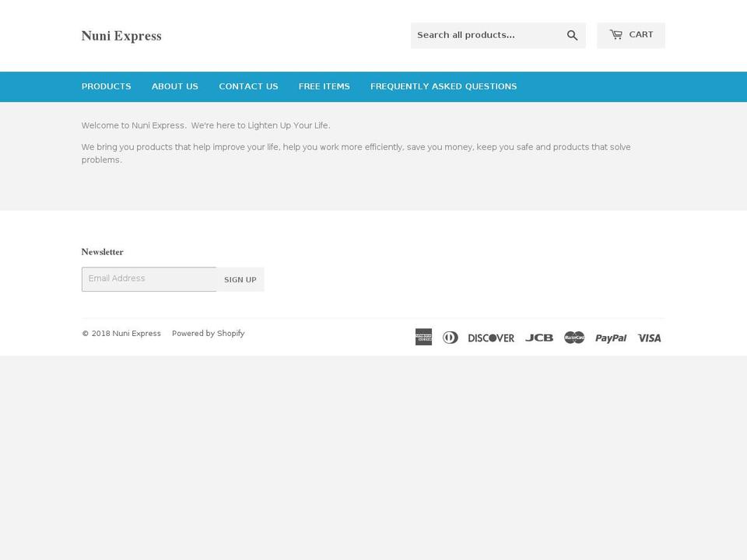Click the 'We bring you products' paragraph
Image resolution: width=747 pixels, height=560 pixels.
click(x=356, y=153)
